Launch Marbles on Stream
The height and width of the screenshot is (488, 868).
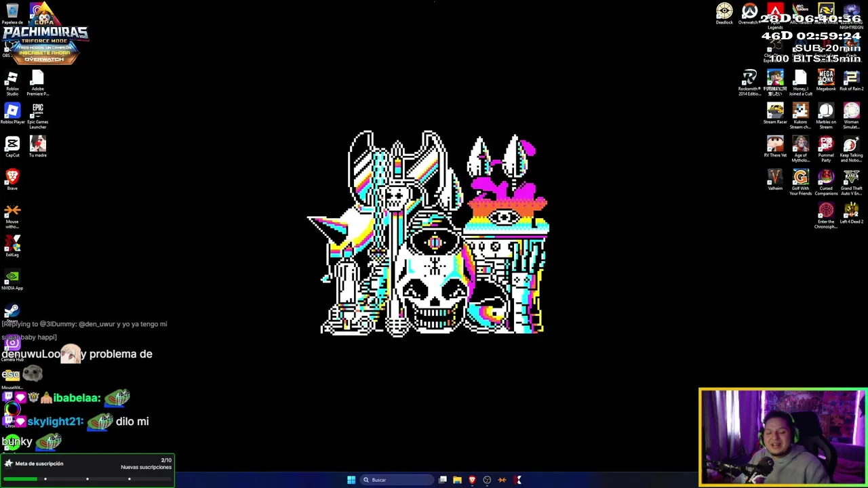[826, 116]
